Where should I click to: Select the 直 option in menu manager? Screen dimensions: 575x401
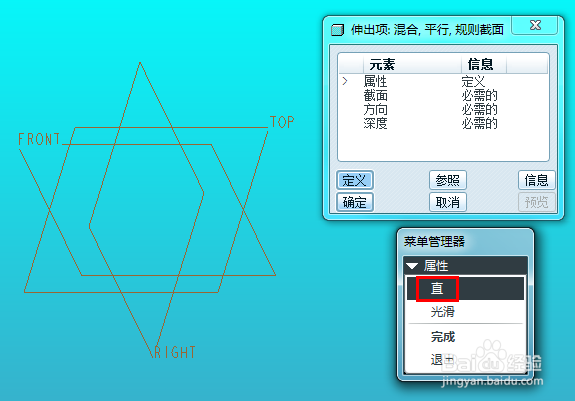pyautogui.click(x=465, y=288)
